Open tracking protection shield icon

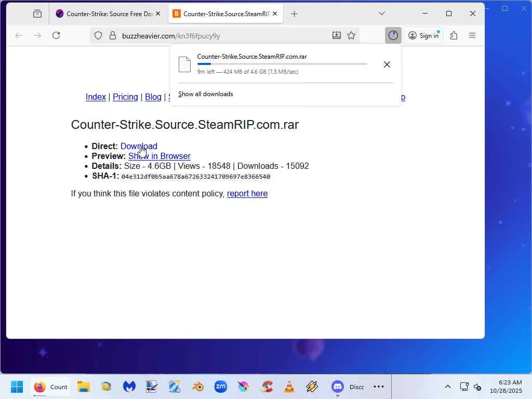coord(98,35)
